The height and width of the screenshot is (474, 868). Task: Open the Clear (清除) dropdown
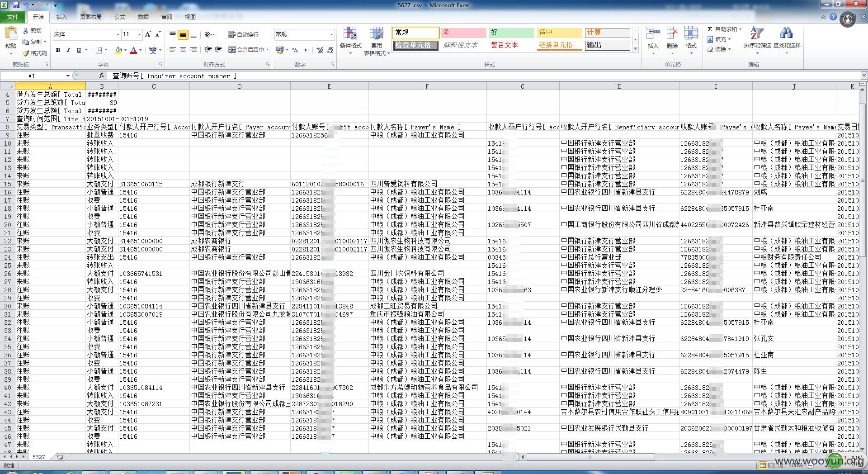pyautogui.click(x=719, y=49)
